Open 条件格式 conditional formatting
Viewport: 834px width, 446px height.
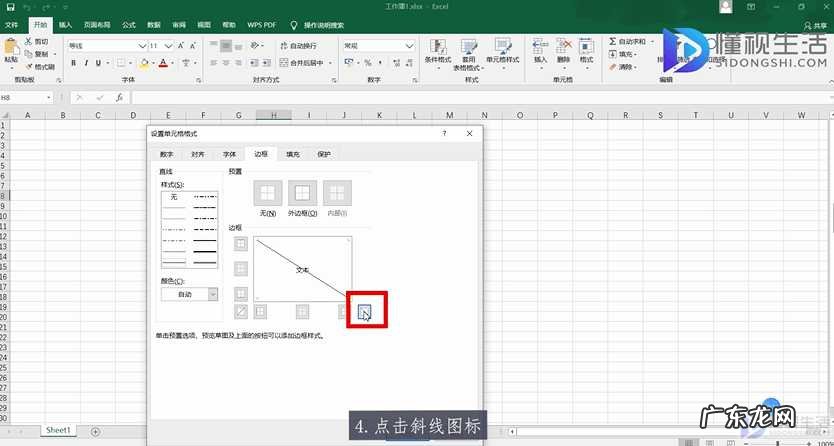point(438,54)
